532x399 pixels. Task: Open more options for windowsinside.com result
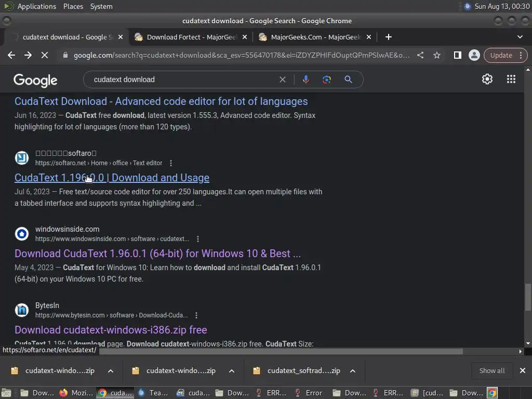pyautogui.click(x=198, y=239)
